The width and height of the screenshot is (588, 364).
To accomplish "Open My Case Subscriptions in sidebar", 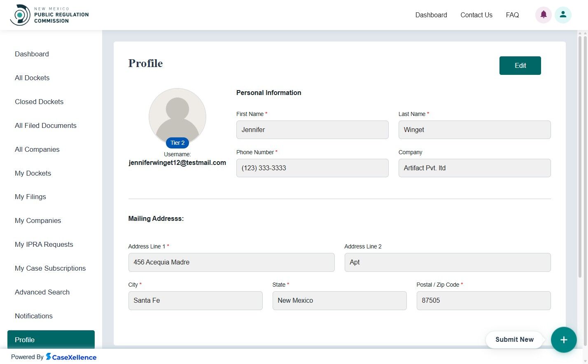I will [50, 268].
